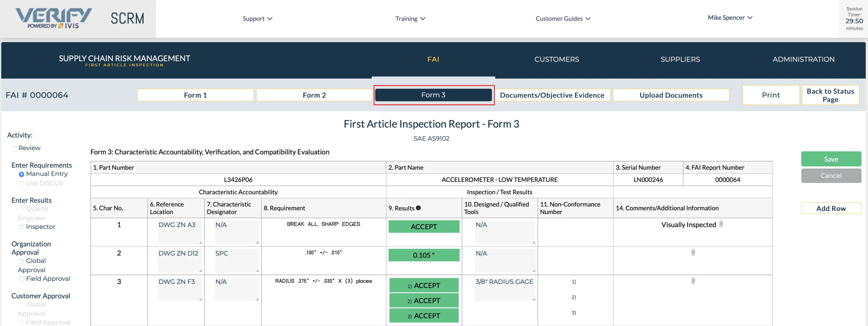Screen dimensions: 868x326
Task: Click the 3/8" RADIUS GAGE tools field
Action: (505, 289)
